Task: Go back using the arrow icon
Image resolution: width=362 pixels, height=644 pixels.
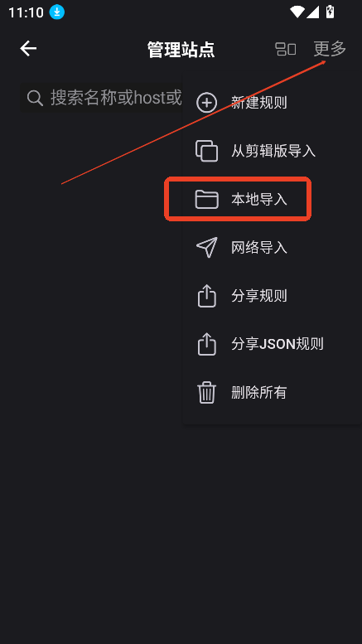Action: click(28, 49)
